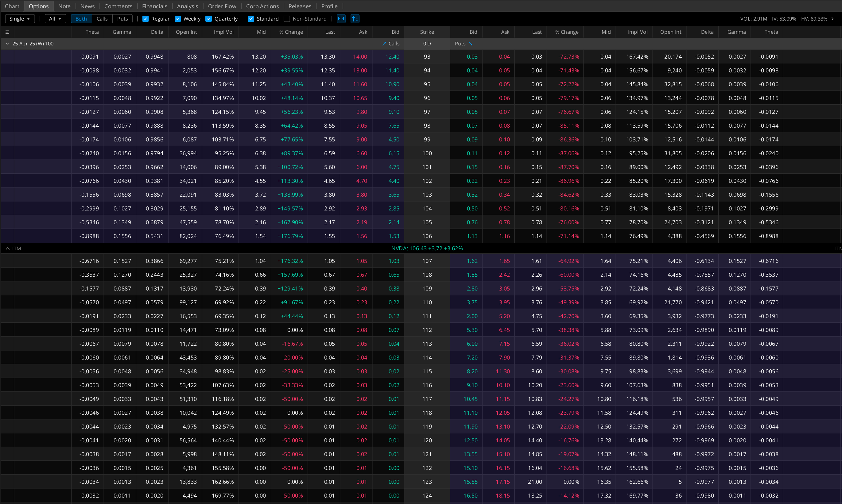Open the Note tab
The width and height of the screenshot is (842, 504).
click(x=64, y=6)
